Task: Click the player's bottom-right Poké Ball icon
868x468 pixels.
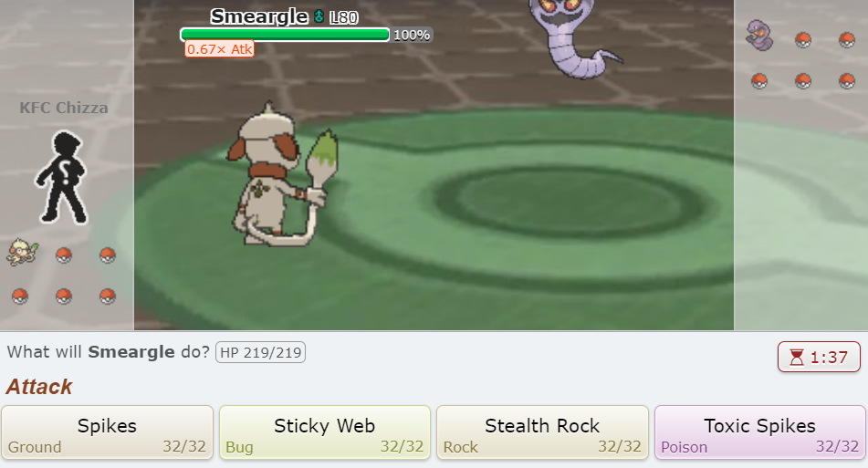Action: pos(108,296)
